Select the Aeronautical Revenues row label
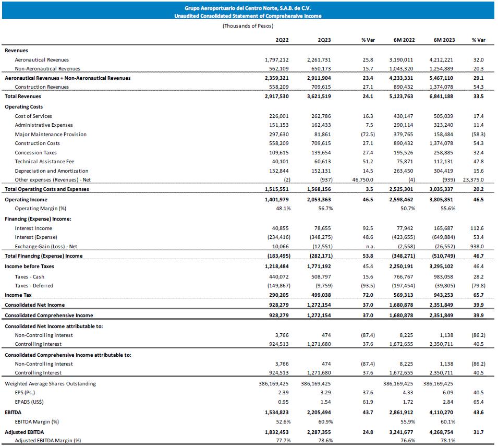 click(x=42, y=60)
